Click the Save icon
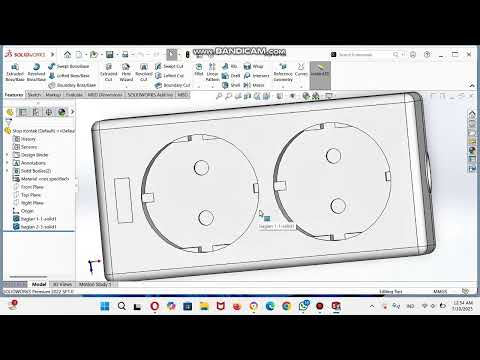The image size is (480, 360). 110,54
